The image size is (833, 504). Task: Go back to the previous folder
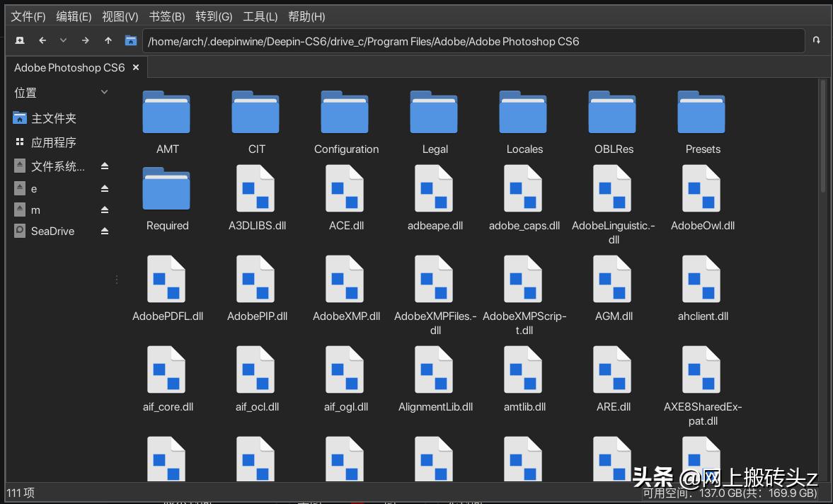(42, 40)
